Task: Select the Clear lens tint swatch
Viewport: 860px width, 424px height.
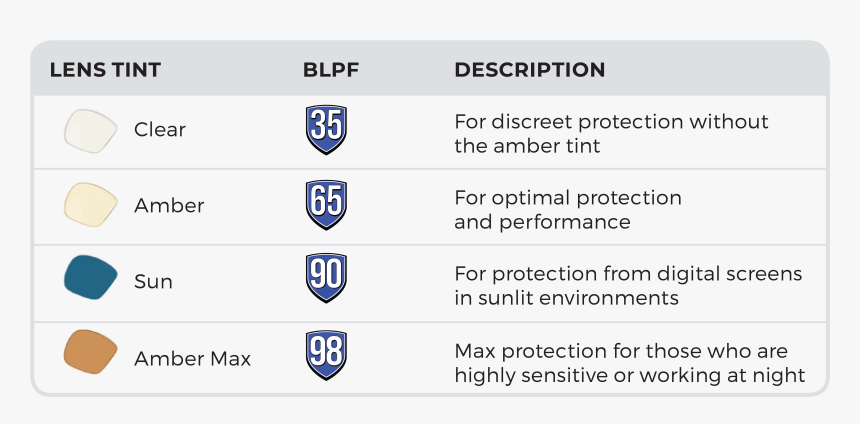Action: pyautogui.click(x=90, y=131)
